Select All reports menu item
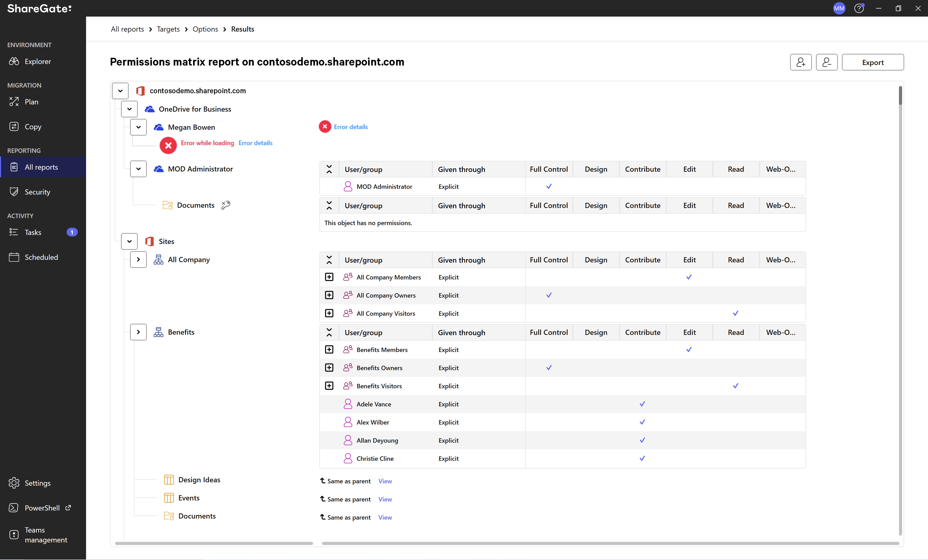 click(x=41, y=166)
